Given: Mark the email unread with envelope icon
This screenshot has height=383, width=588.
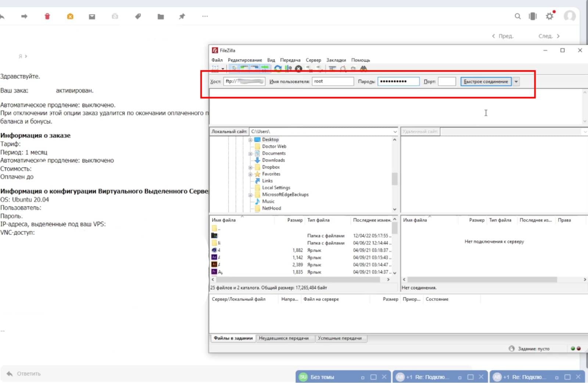Looking at the screenshot, I should (92, 17).
